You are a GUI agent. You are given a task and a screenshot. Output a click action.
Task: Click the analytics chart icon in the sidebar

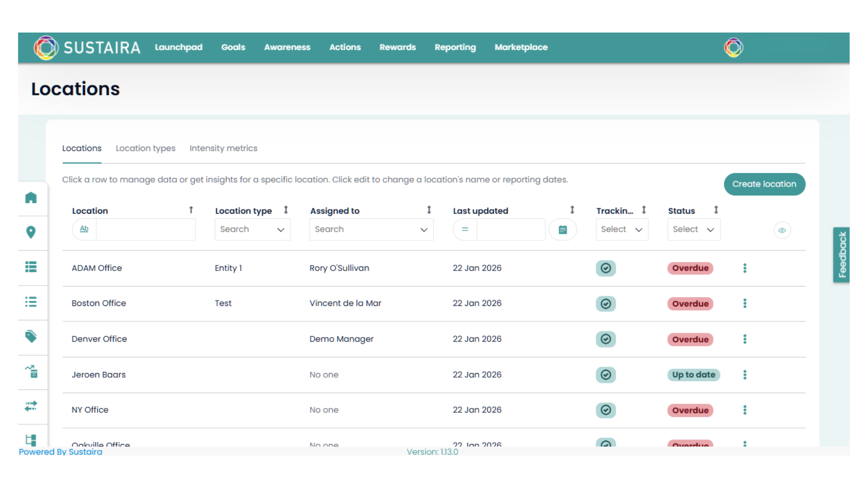point(31,372)
